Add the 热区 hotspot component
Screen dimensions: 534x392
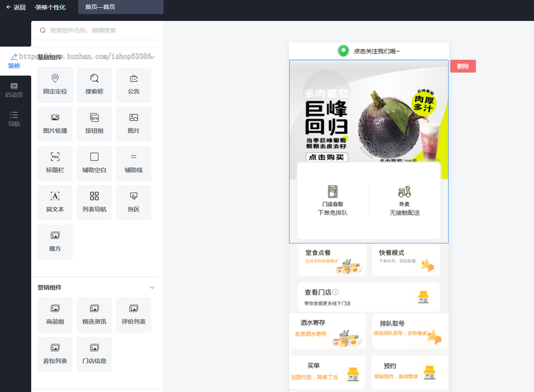point(133,202)
